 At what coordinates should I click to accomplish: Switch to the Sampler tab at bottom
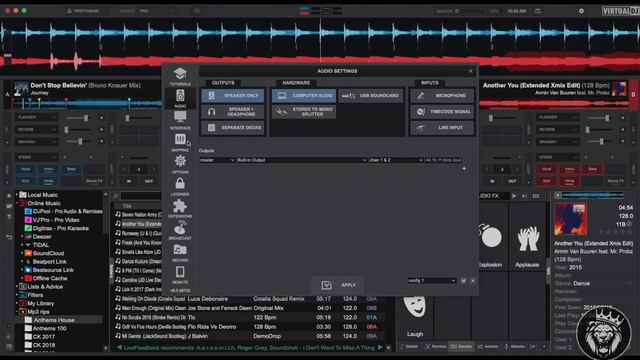click(461, 347)
